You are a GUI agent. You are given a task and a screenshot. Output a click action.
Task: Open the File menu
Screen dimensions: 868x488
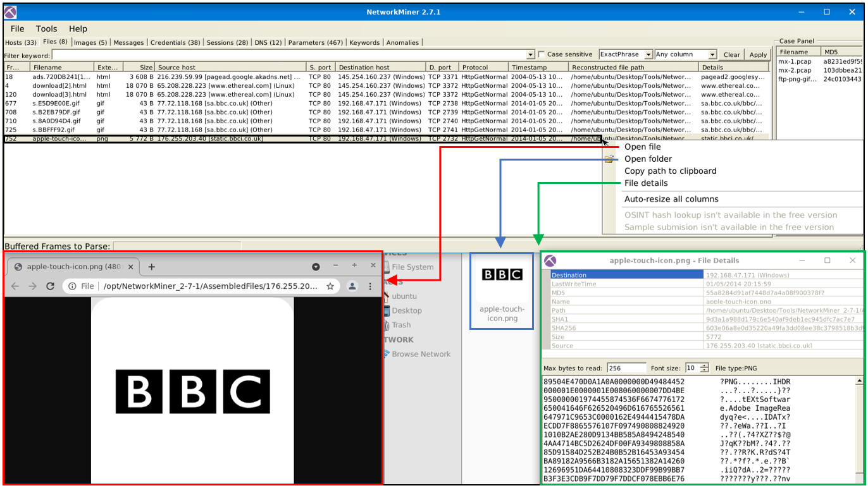[18, 28]
